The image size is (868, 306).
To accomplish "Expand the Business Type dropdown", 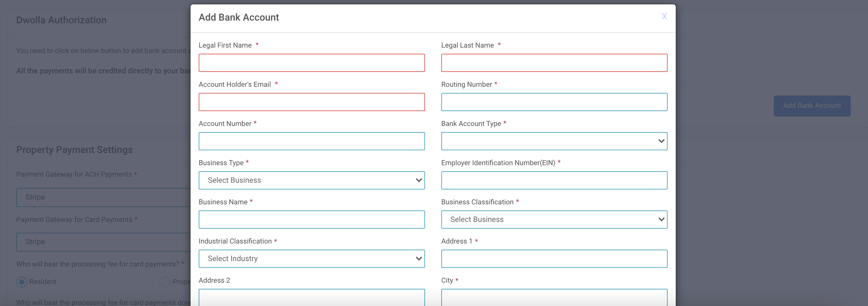I will click(312, 180).
